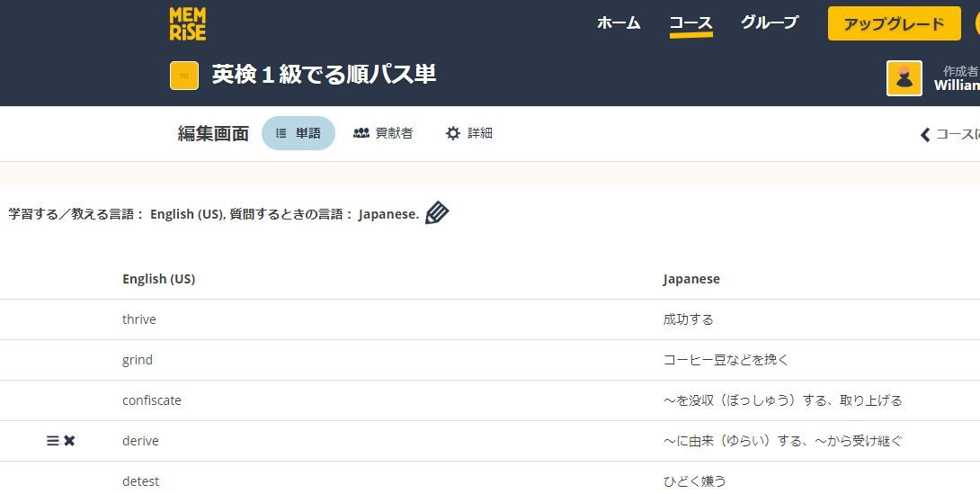Click the grind English cell
This screenshot has width=980, height=494.
pyautogui.click(x=138, y=360)
